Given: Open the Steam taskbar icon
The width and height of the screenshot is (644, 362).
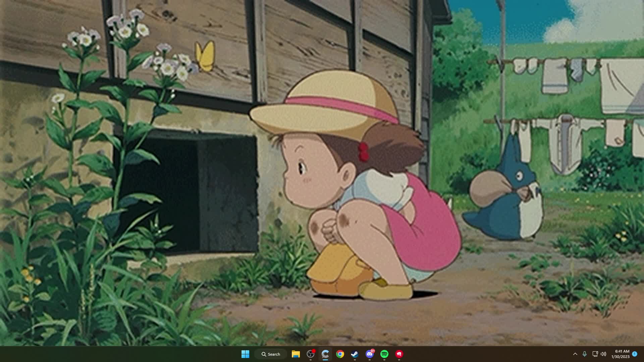Looking at the screenshot, I should point(355,354).
